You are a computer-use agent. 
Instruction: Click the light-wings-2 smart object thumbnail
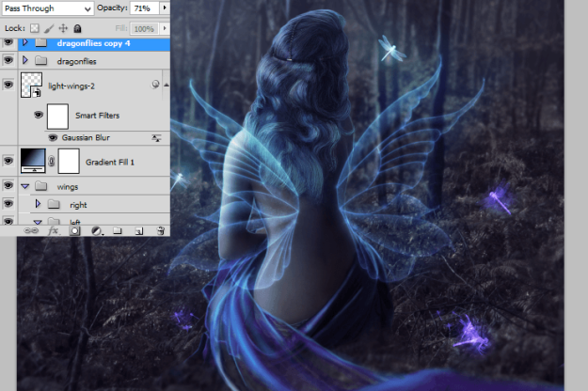31,86
